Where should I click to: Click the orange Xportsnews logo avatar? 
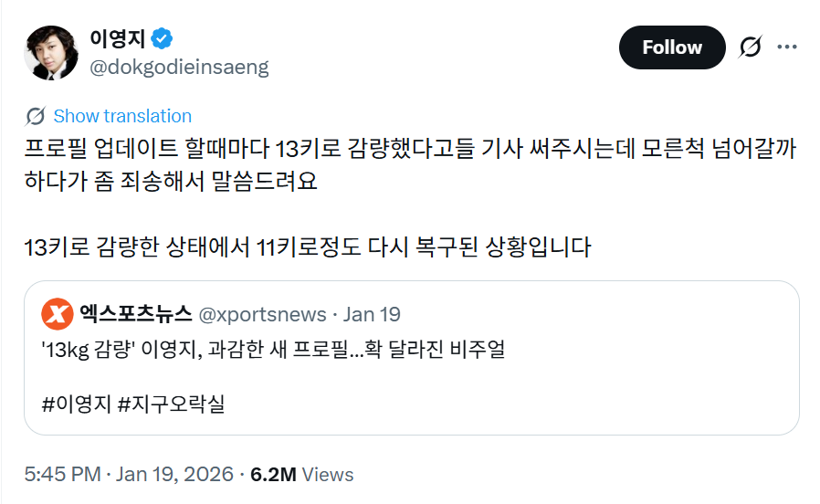click(58, 314)
